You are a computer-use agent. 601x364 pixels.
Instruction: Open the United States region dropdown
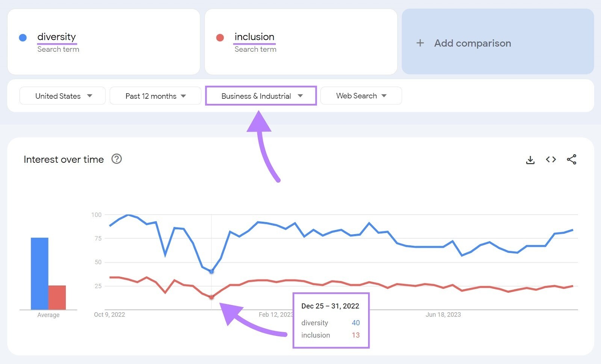pyautogui.click(x=62, y=96)
